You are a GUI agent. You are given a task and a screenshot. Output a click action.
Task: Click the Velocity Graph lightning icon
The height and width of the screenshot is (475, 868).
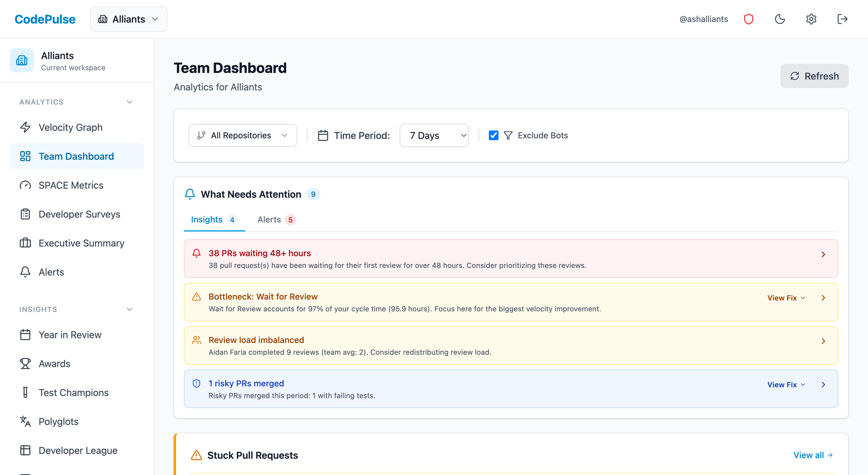pyautogui.click(x=25, y=127)
